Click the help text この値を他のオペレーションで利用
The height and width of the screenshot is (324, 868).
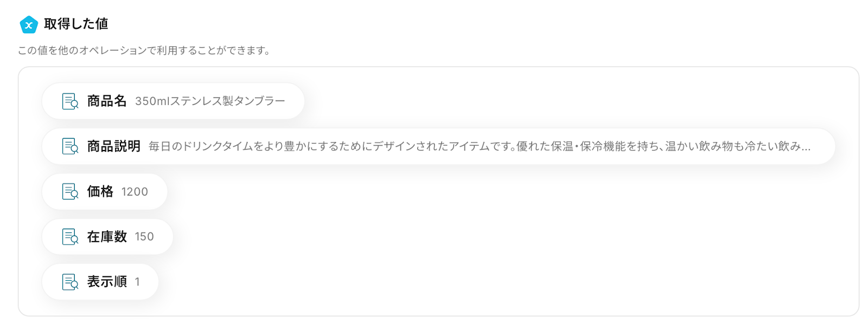click(x=144, y=50)
